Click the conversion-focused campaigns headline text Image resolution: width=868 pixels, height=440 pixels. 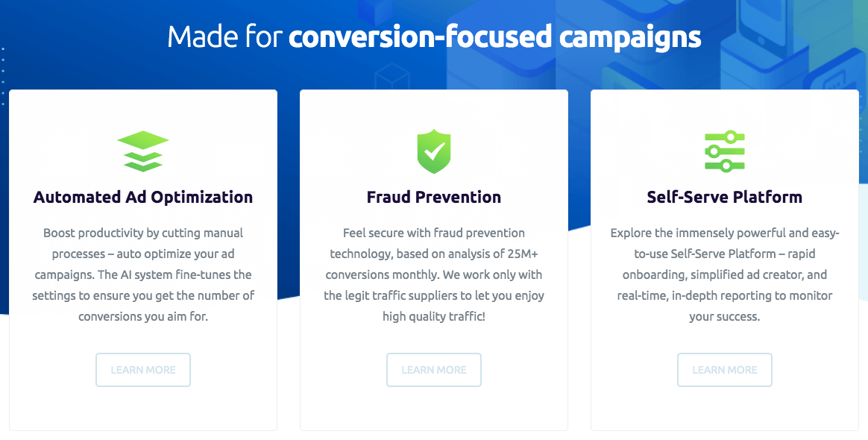point(495,36)
